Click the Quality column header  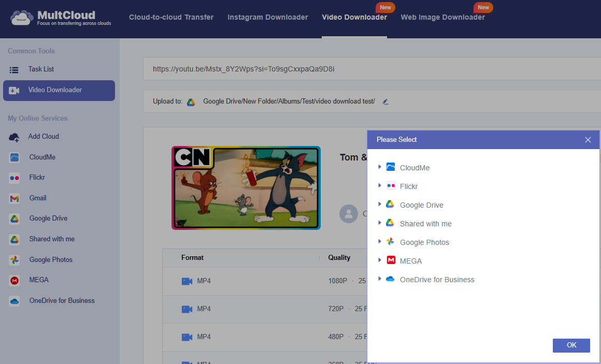point(339,258)
